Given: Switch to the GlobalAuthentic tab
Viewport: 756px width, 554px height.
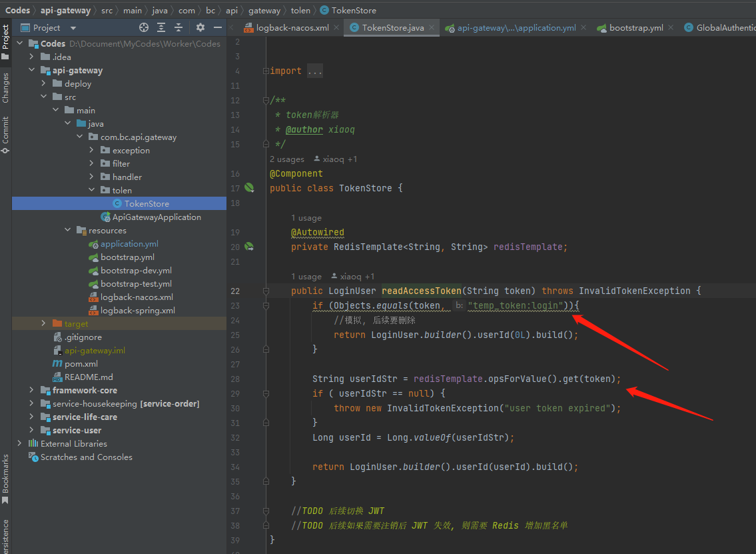Looking at the screenshot, I should [x=720, y=27].
